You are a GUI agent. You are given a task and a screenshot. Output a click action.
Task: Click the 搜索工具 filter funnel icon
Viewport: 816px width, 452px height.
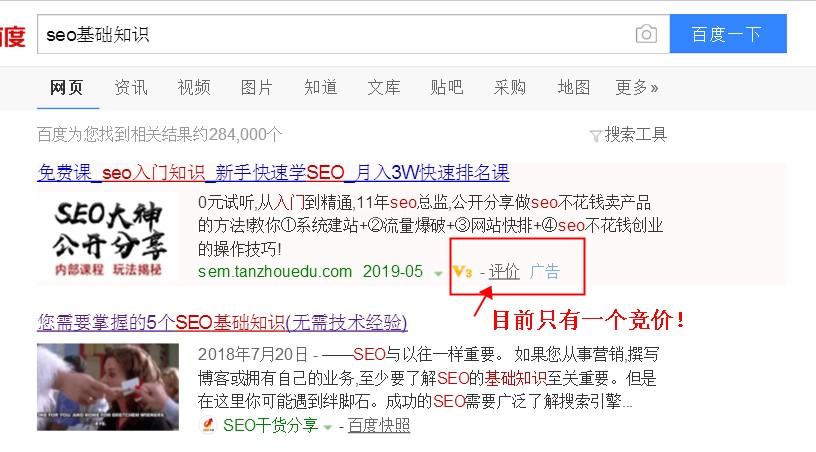coord(595,136)
